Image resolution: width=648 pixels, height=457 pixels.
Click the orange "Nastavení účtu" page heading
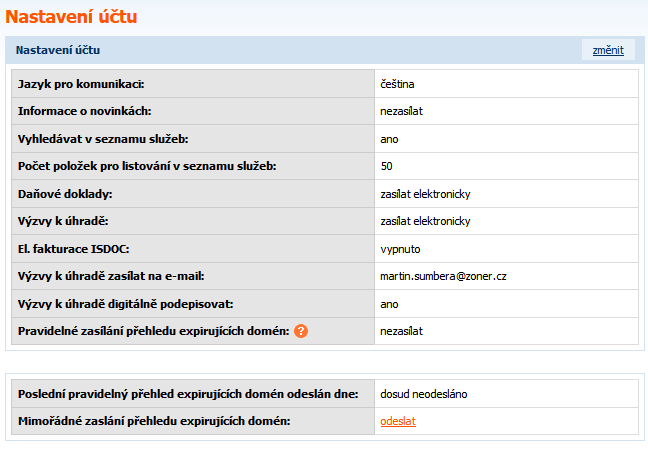click(72, 17)
